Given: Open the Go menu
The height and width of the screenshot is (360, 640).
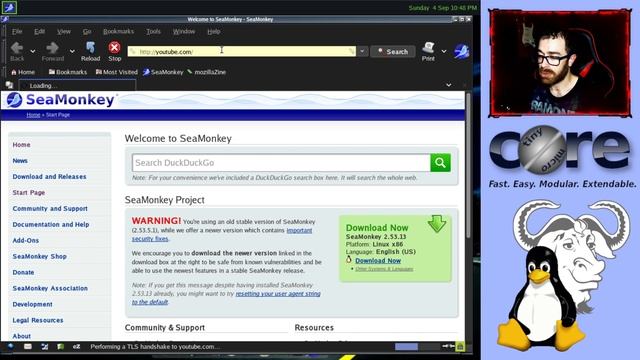Looking at the screenshot, I should pyautogui.click(x=87, y=31).
